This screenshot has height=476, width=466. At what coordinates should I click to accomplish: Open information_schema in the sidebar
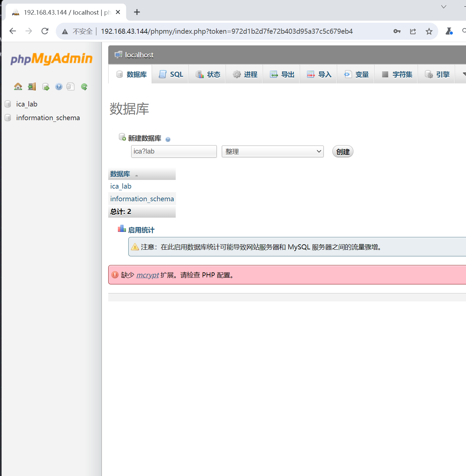point(48,118)
